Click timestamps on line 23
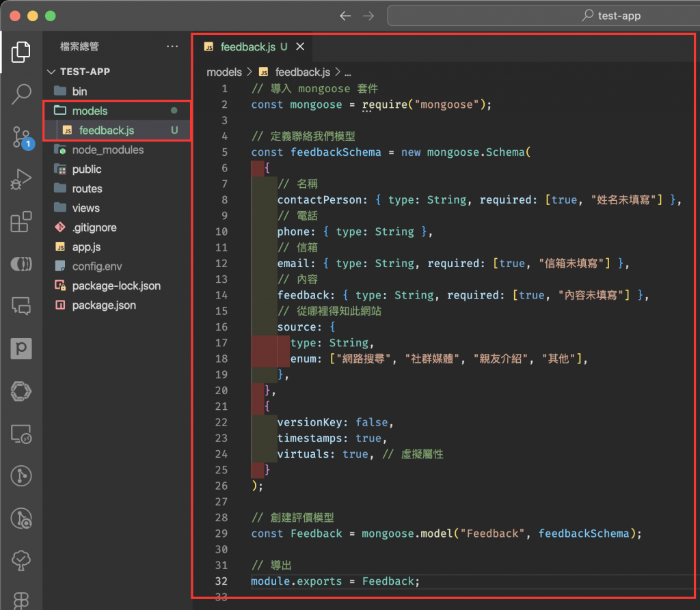Image resolution: width=700 pixels, height=610 pixels. tap(310, 438)
